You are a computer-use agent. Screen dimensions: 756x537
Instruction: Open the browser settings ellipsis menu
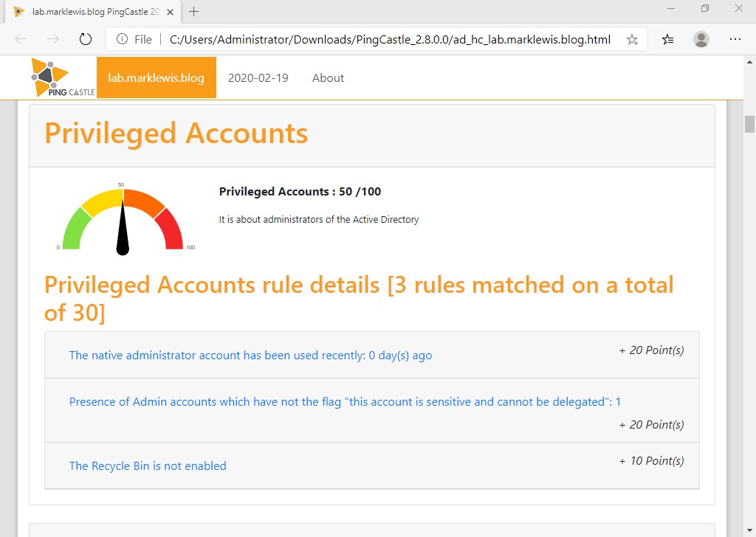point(735,39)
